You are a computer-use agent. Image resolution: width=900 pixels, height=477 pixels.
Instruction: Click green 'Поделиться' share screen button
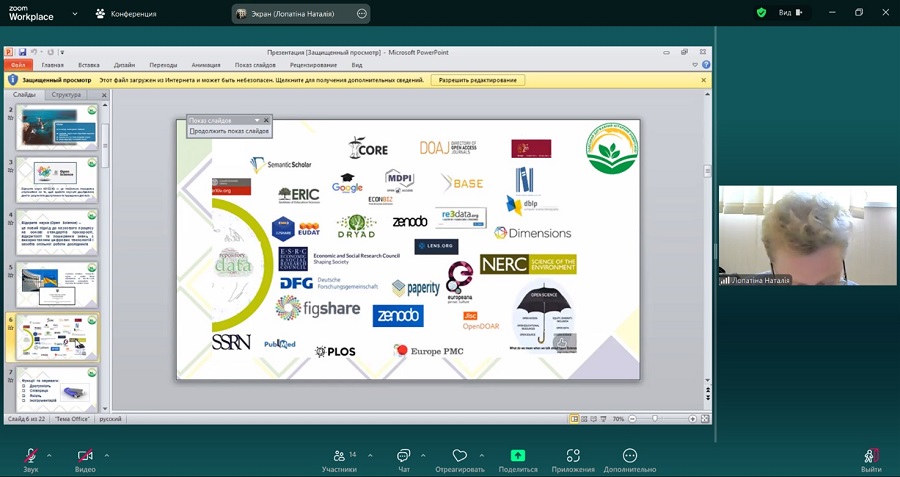[518, 461]
